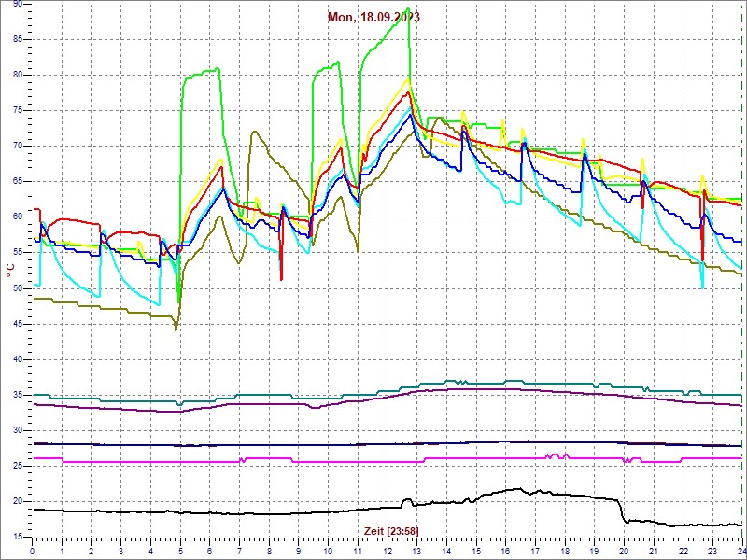Click hour 11 on the time axis
The image size is (747, 560).
(x=358, y=551)
